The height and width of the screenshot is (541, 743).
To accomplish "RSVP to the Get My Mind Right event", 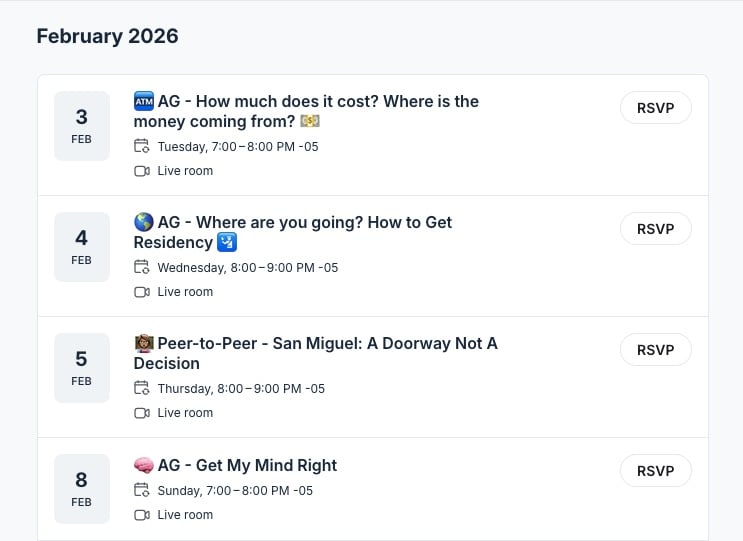I will (655, 471).
